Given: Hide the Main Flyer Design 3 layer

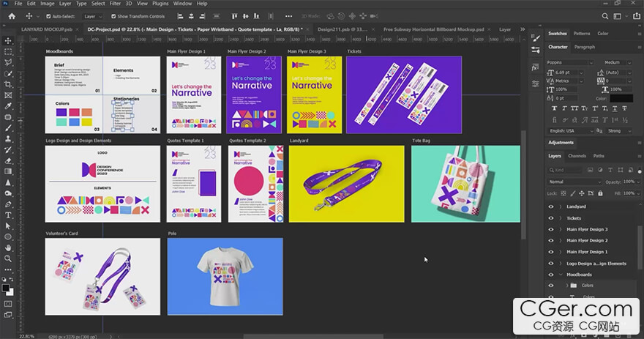Looking at the screenshot, I should [x=551, y=229].
